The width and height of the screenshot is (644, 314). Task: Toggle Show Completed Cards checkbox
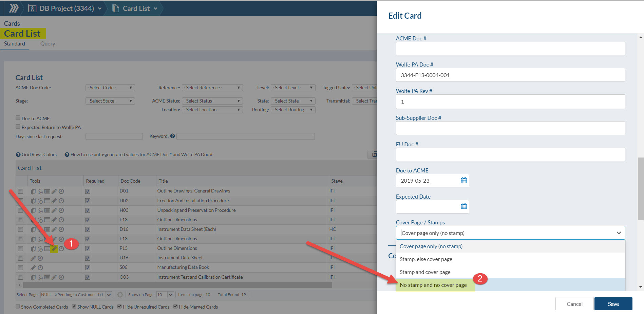pyautogui.click(x=18, y=307)
